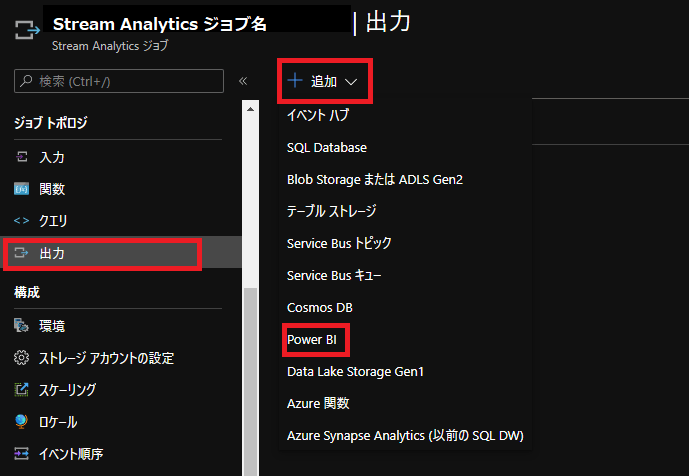The height and width of the screenshot is (476, 689).
Task: Click the Stream Analytics job icon in header
Action: click(x=25, y=33)
